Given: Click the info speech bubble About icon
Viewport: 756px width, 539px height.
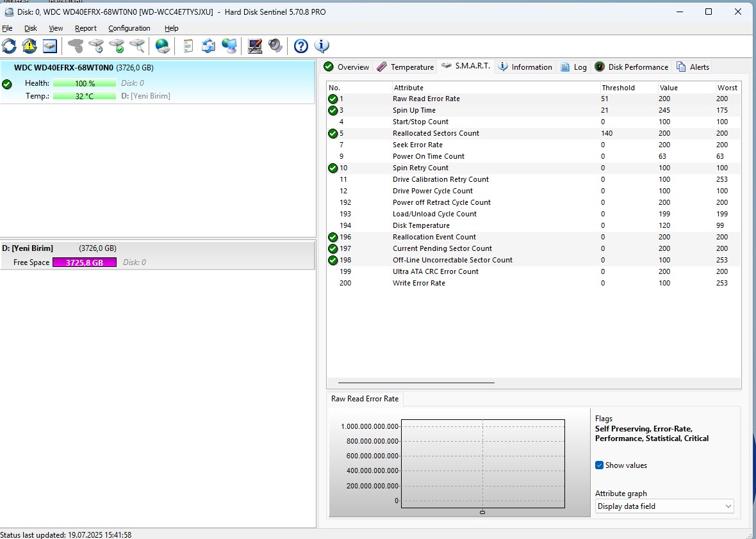Looking at the screenshot, I should tap(322, 46).
